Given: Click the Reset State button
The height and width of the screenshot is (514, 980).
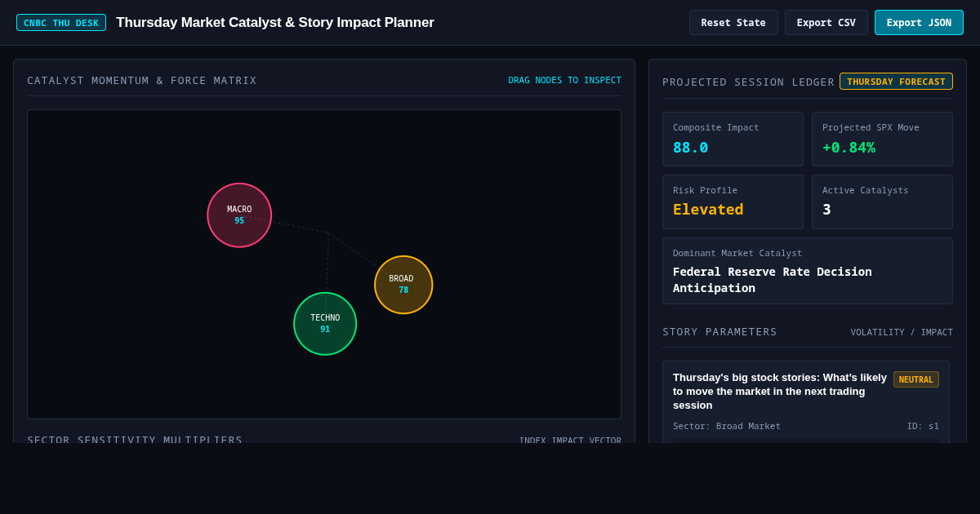Looking at the screenshot, I should click(x=733, y=23).
